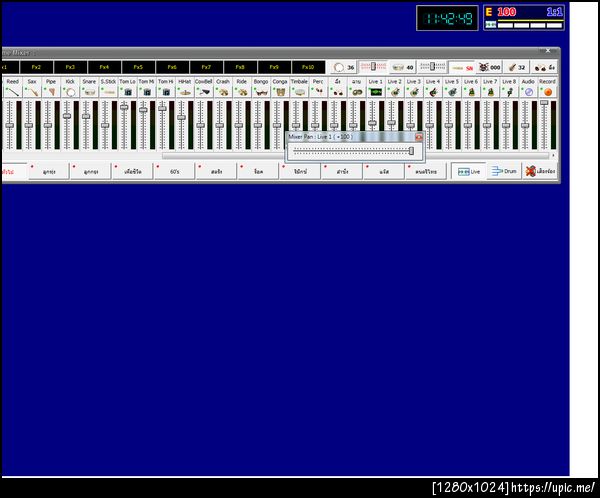Toggle the red fader button after kick 36
The image size is (600, 498).
373,67
